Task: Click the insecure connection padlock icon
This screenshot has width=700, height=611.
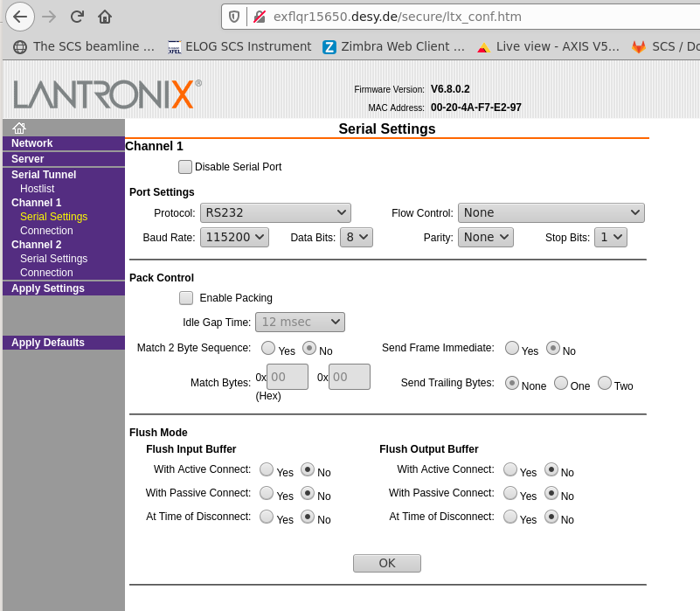Action: 260,17
